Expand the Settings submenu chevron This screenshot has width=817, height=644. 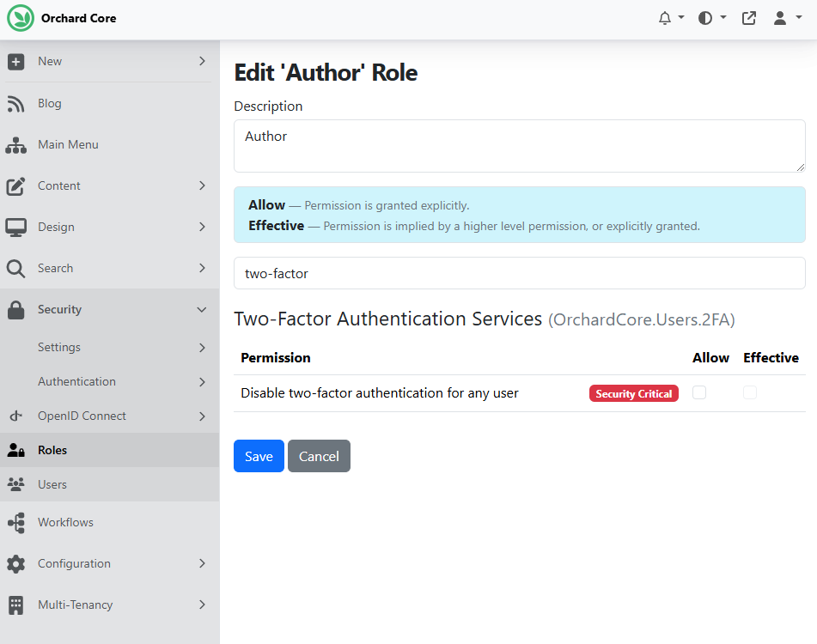tap(202, 348)
